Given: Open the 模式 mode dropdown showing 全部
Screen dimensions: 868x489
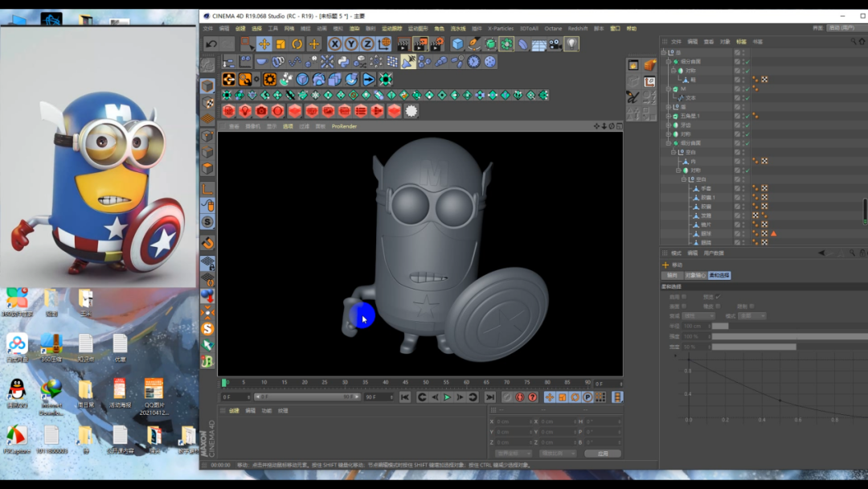Looking at the screenshot, I should [753, 315].
